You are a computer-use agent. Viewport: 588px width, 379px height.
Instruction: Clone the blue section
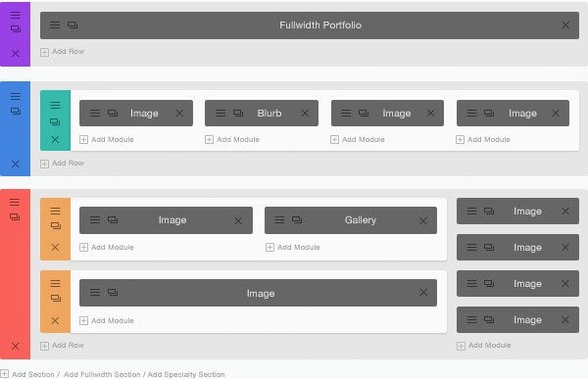point(16,112)
